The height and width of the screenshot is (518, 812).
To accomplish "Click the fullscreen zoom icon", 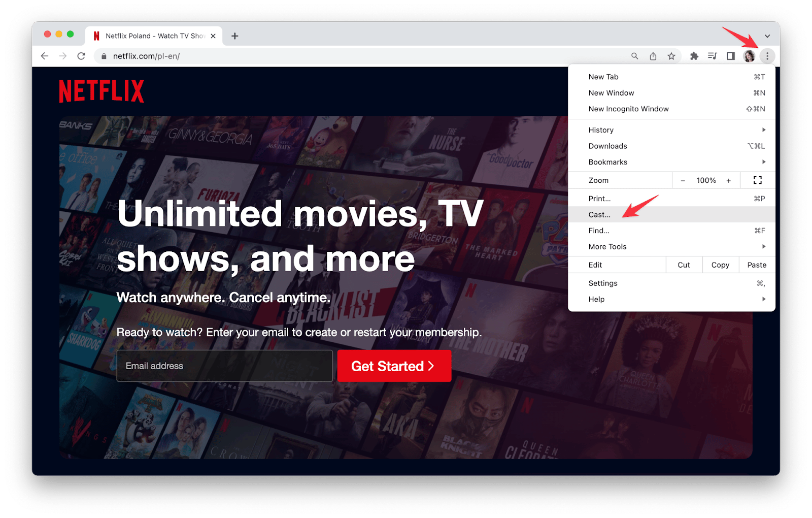I will (x=758, y=180).
